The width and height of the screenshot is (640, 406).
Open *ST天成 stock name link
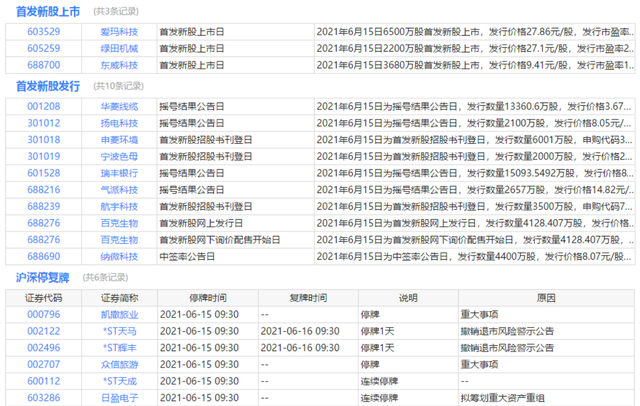pyautogui.click(x=120, y=382)
